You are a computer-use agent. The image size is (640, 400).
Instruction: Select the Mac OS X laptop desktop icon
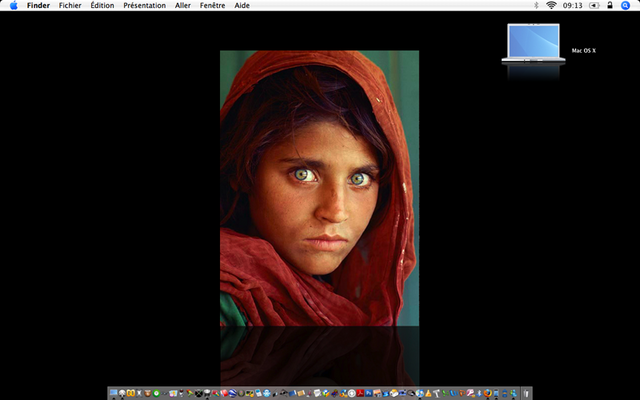click(x=533, y=45)
